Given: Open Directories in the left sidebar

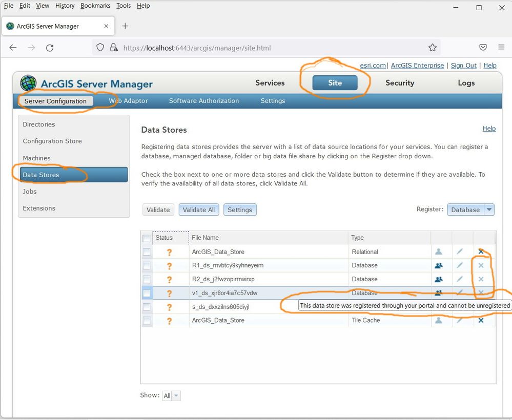Looking at the screenshot, I should (39, 124).
